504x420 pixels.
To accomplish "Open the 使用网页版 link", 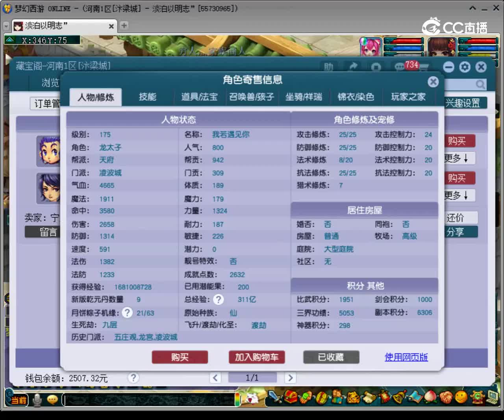I will coord(406,357).
